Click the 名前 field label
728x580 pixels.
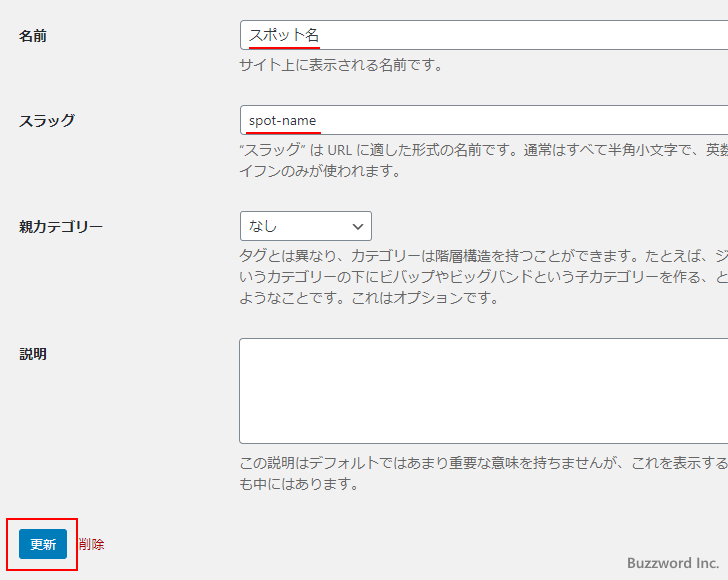33,36
